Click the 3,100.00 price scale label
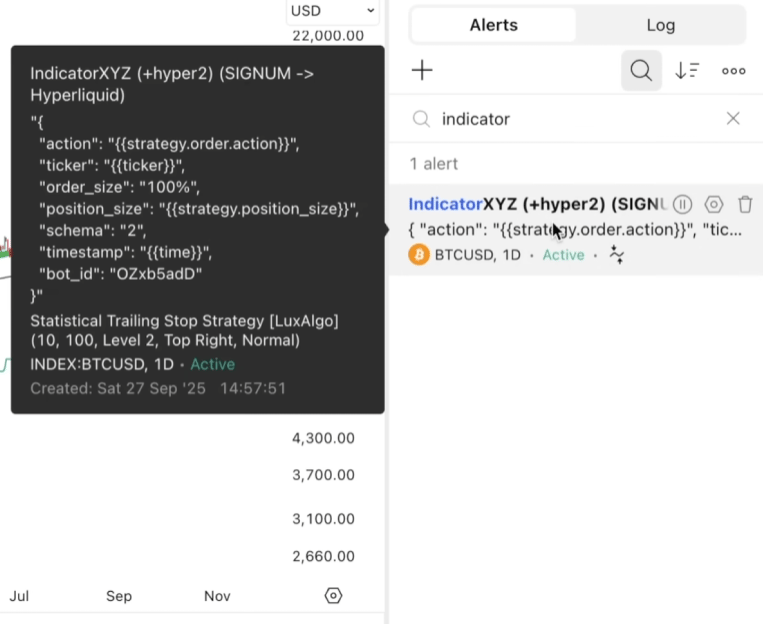This screenshot has width=763, height=624. click(323, 519)
